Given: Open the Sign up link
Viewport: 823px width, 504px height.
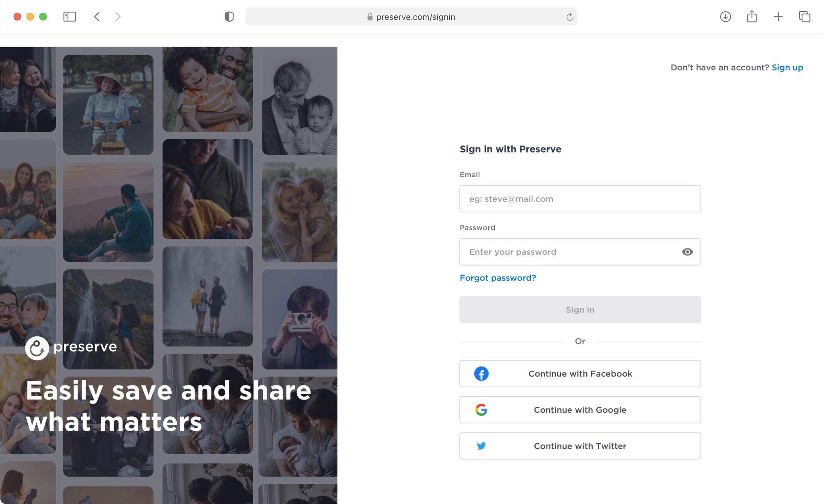Looking at the screenshot, I should (787, 68).
